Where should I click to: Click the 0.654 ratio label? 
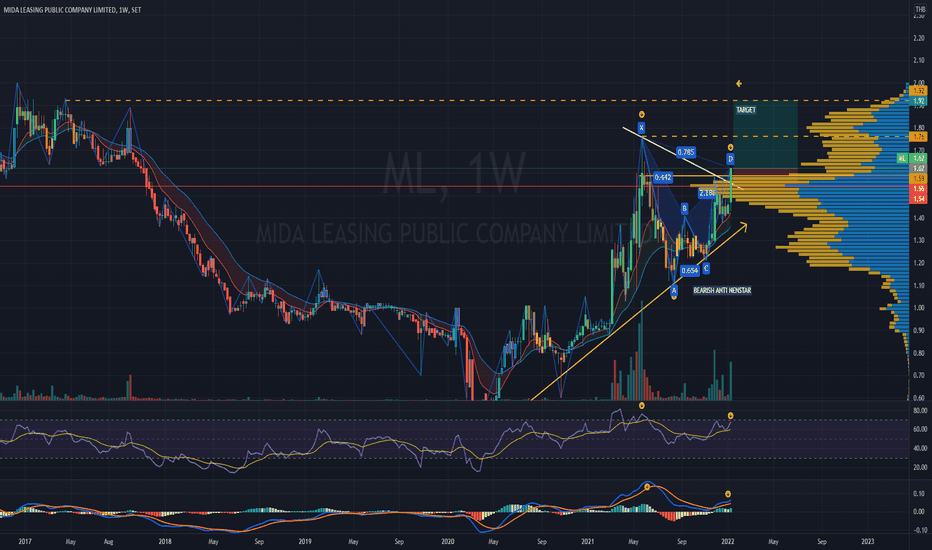tap(689, 271)
